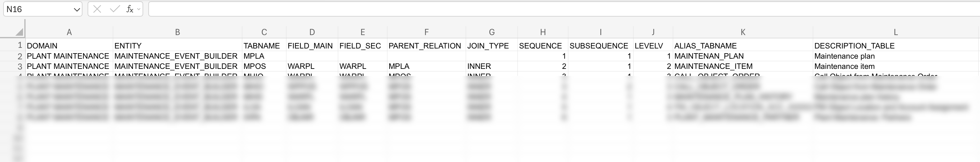The width and height of the screenshot is (980, 162).
Task: Select column K header
Action: coord(743,32)
